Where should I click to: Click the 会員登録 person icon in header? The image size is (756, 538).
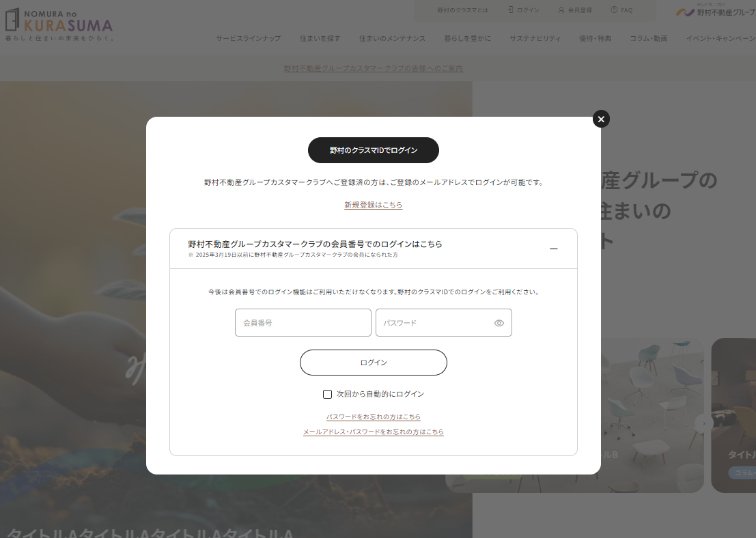tap(561, 10)
